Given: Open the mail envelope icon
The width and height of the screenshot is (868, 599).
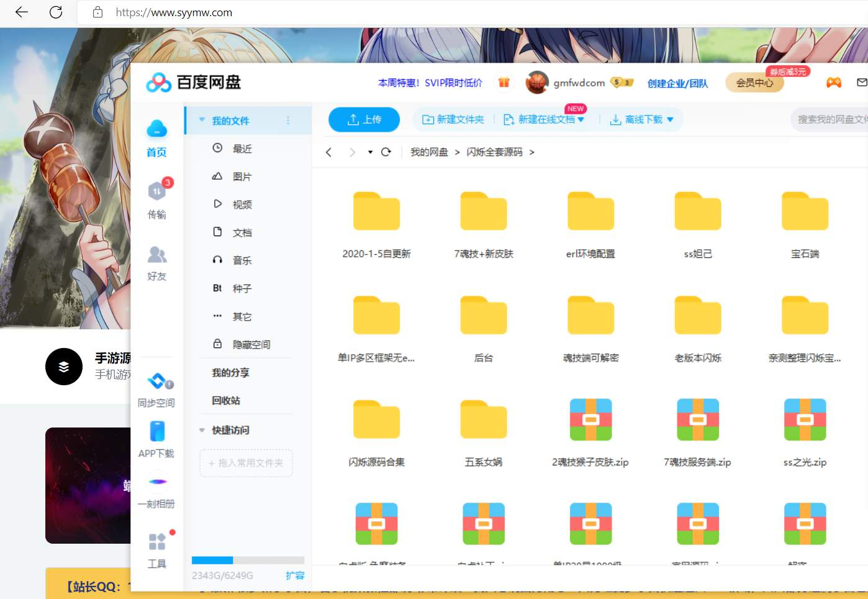Looking at the screenshot, I should 862,82.
